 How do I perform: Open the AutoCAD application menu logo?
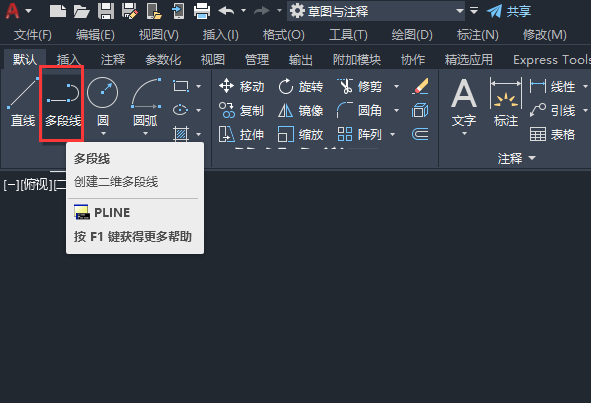pyautogui.click(x=12, y=11)
